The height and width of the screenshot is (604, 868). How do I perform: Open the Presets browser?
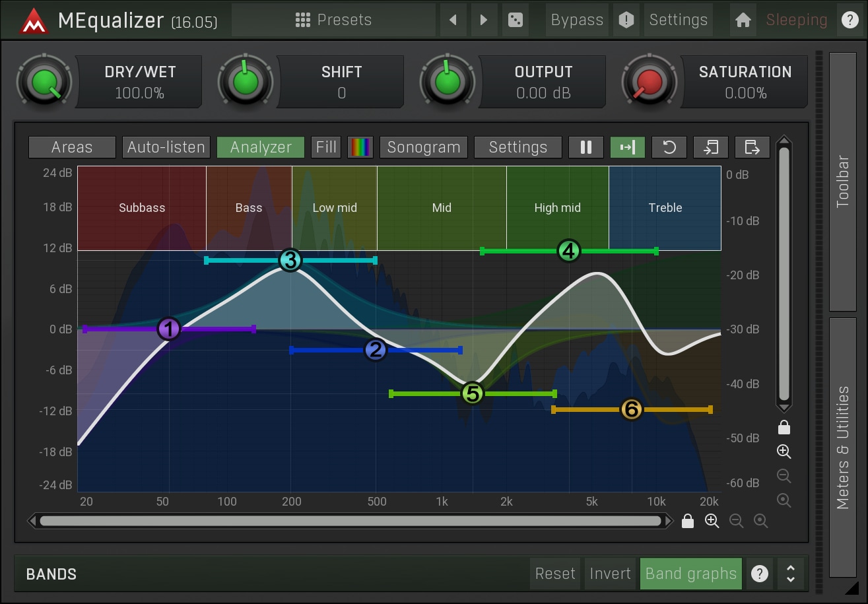333,20
